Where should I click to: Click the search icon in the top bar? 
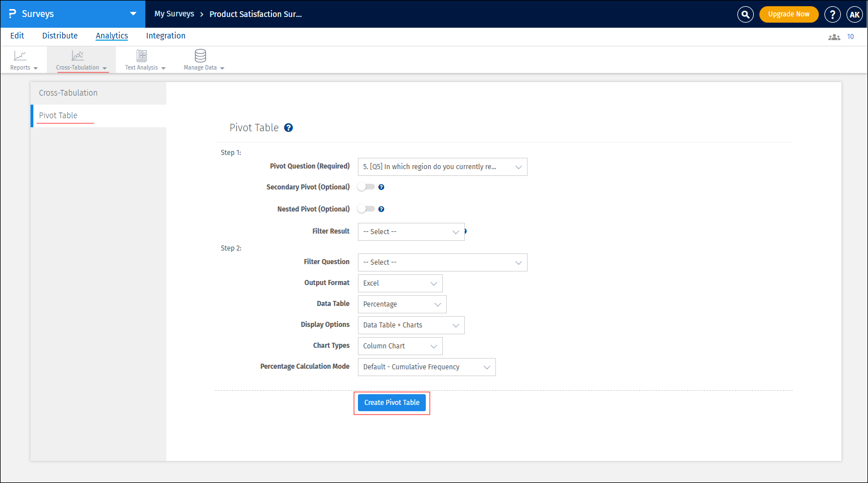point(745,14)
